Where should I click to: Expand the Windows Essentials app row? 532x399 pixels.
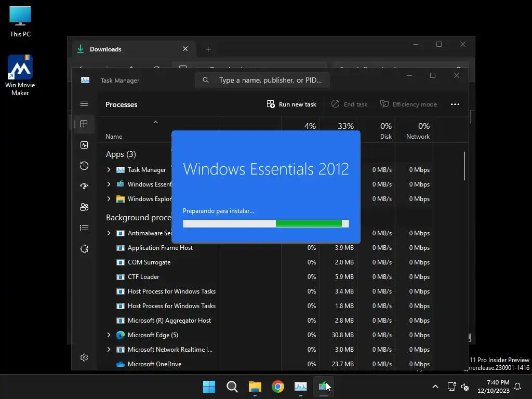coord(109,184)
